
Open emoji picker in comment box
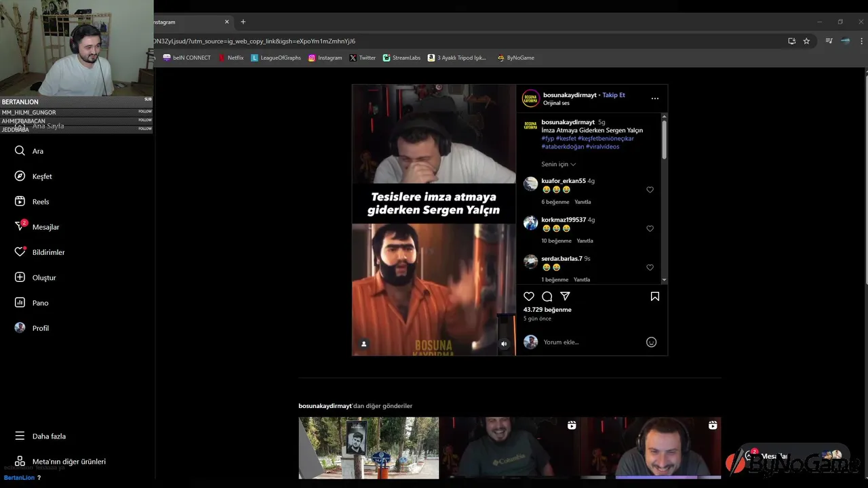[652, 342]
